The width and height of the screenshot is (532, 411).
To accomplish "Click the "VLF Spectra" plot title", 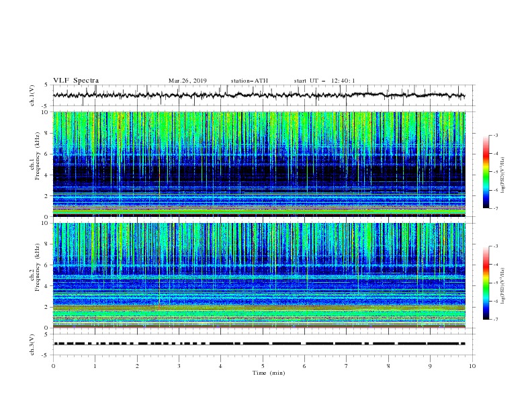I will tap(76, 81).
